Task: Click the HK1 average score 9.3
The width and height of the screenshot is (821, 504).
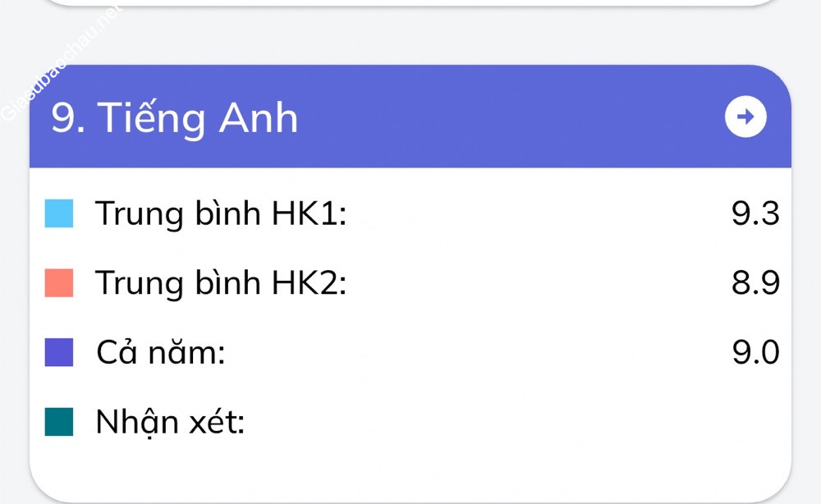Action: pyautogui.click(x=754, y=214)
